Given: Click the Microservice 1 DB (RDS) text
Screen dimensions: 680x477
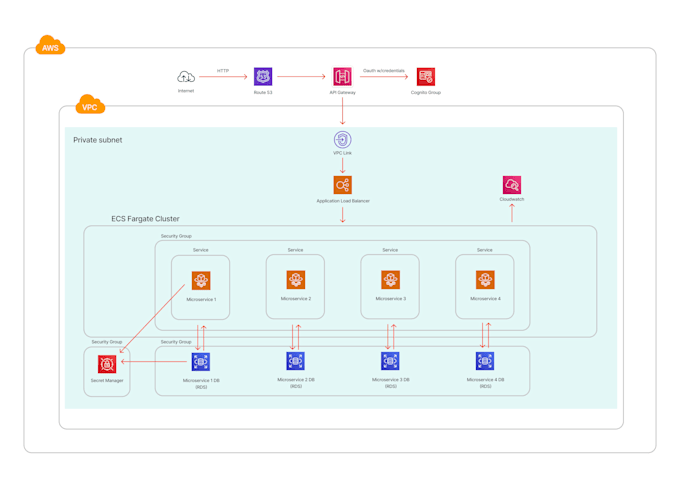Looking at the screenshot, I should pos(201,384).
